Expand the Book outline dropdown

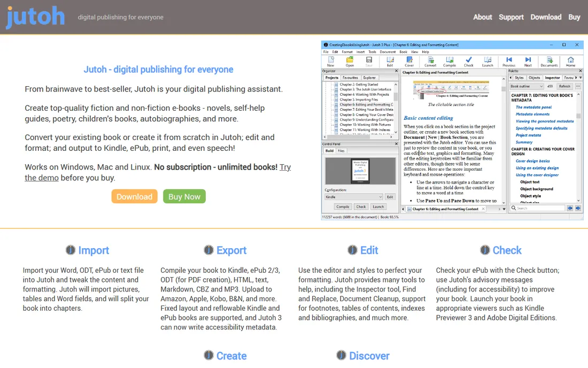(526, 86)
